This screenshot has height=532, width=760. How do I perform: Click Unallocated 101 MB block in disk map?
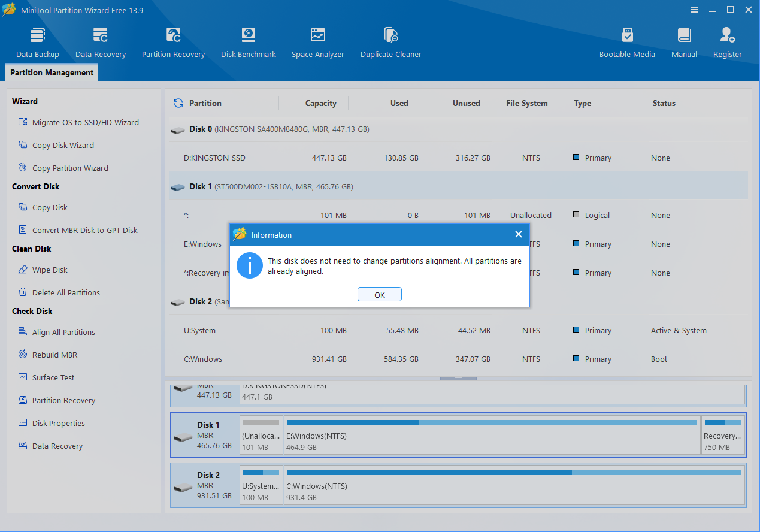tap(261, 435)
